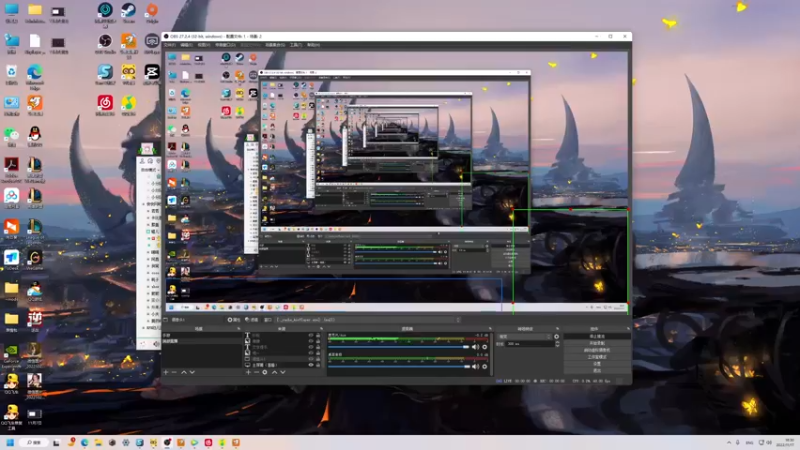
Task: Open the Recycle Bin desktop icon
Action: tap(11, 72)
